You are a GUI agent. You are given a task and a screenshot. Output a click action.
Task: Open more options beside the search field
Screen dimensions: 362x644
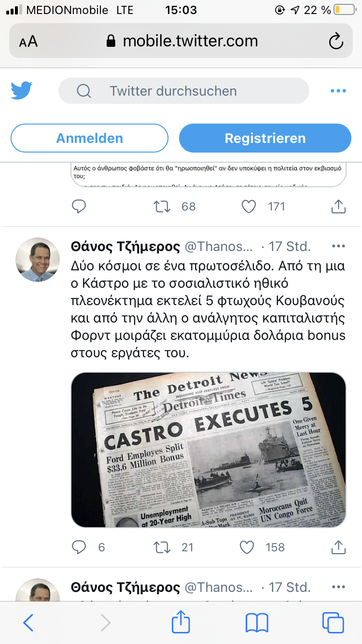338,91
